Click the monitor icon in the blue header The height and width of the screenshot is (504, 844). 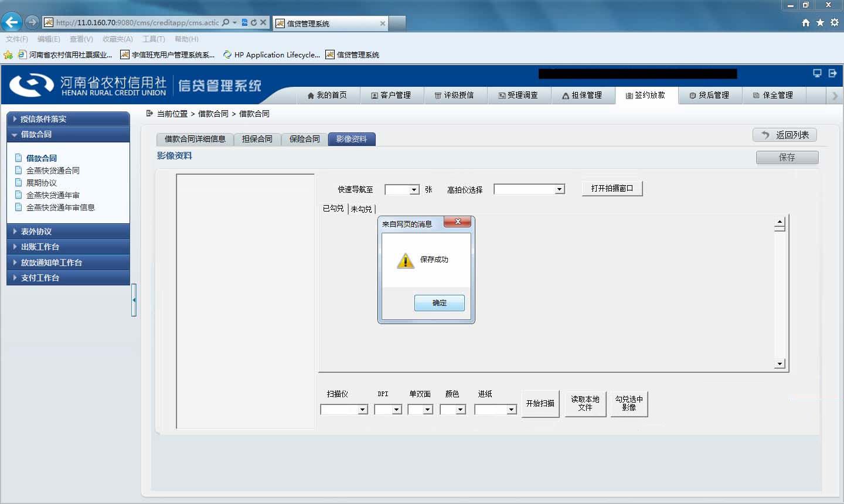817,73
